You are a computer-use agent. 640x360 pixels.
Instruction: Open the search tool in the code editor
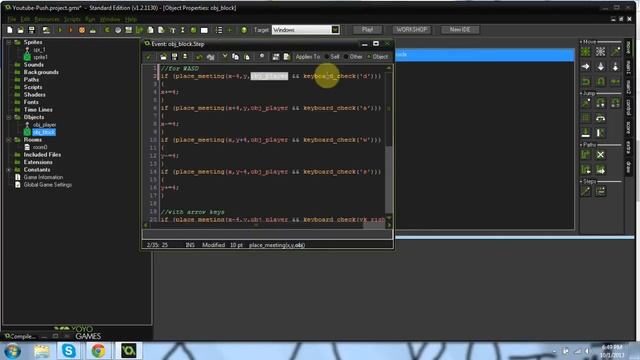[262, 57]
